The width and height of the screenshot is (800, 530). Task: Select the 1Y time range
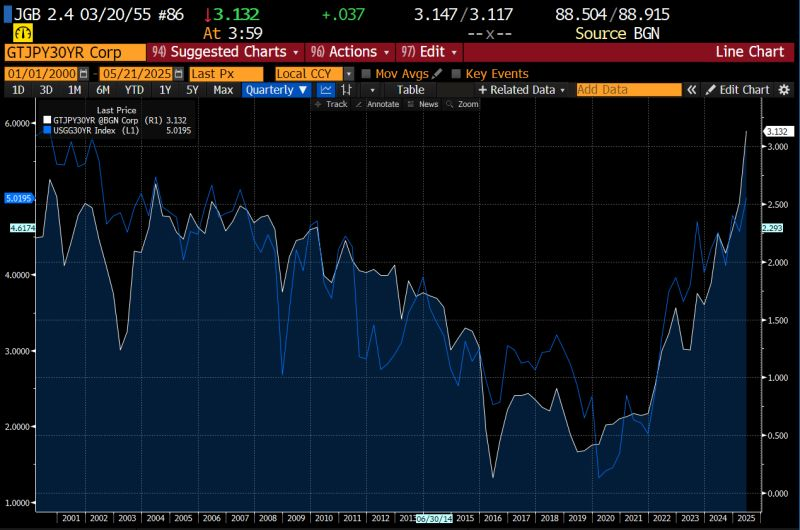(x=165, y=90)
